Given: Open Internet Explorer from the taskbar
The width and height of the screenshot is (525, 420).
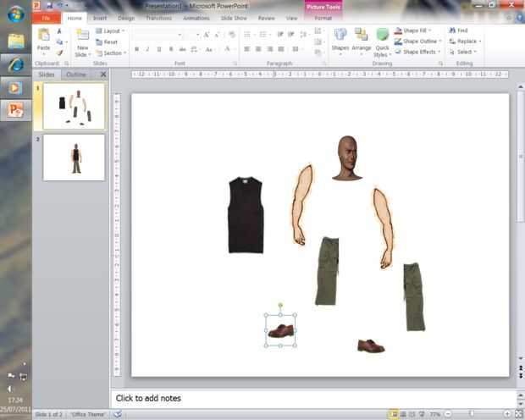Looking at the screenshot, I should point(16,64).
